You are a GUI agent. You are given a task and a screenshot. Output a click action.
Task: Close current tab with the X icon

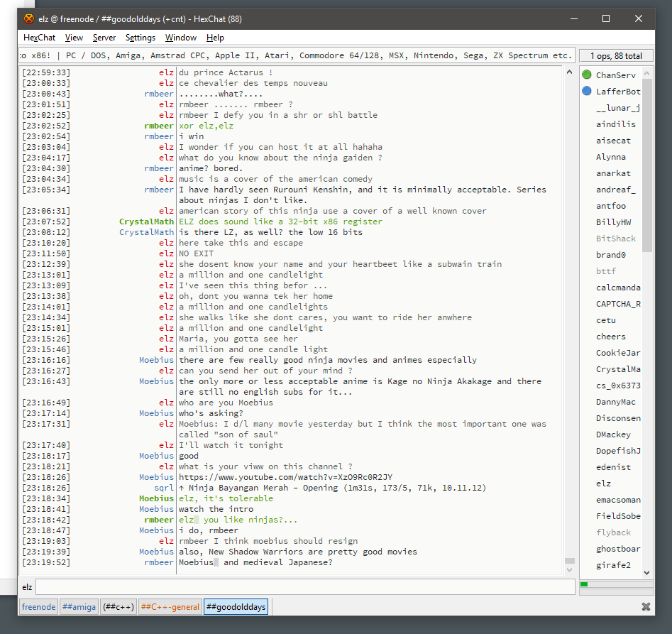coord(646,606)
